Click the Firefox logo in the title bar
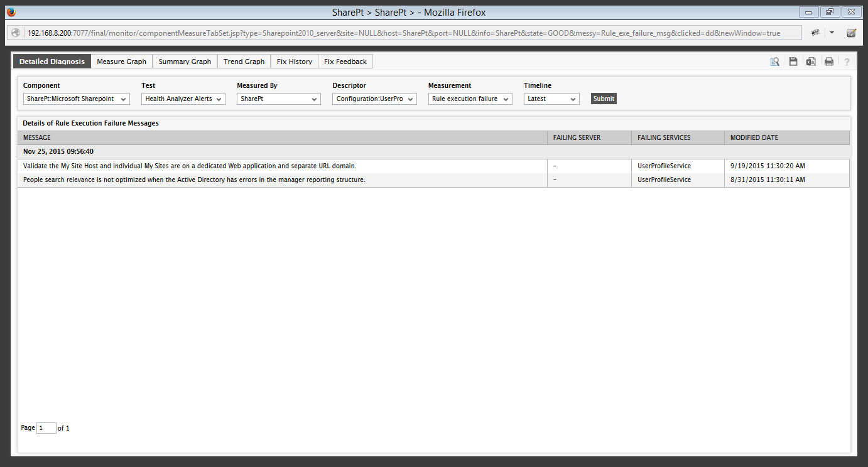Screen dimensions: 868x467 click(x=11, y=12)
